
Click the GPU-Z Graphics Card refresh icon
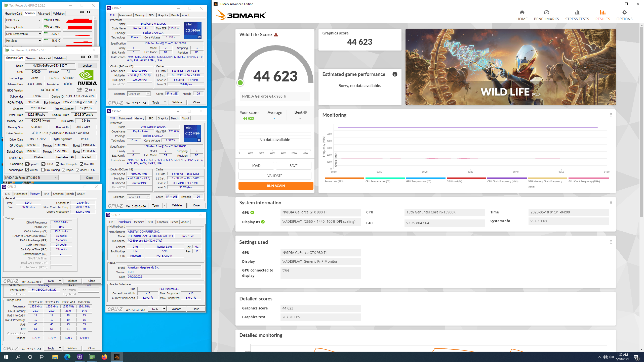(89, 57)
